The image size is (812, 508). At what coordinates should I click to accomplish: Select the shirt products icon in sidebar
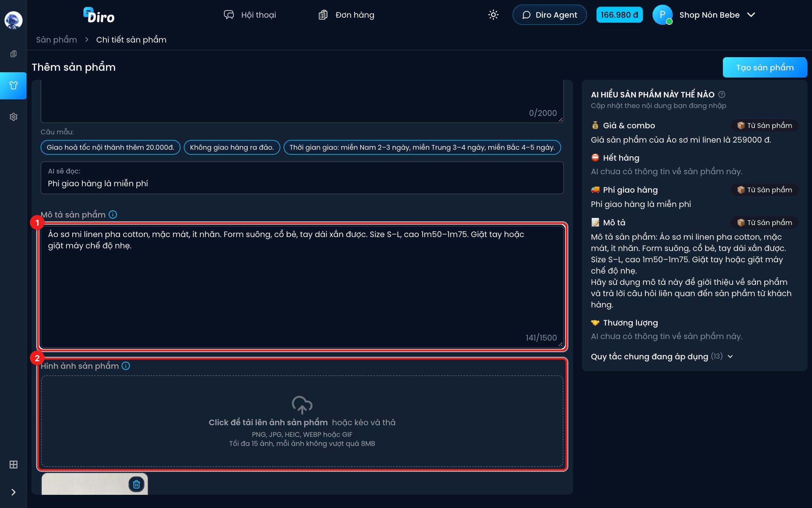tap(13, 85)
